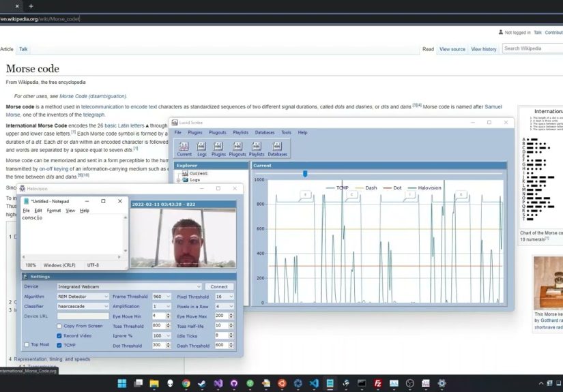Launch Google Chrome from the taskbar
The height and width of the screenshot is (392, 563).
point(186,383)
